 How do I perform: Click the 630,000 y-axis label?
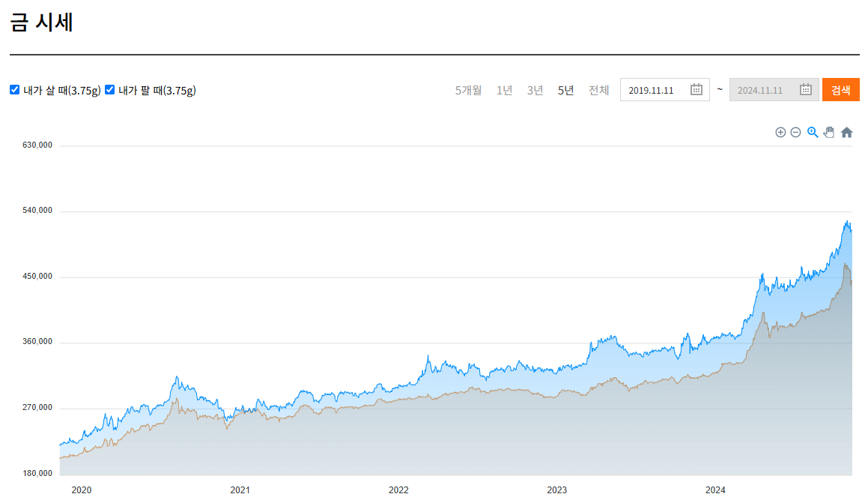37,145
